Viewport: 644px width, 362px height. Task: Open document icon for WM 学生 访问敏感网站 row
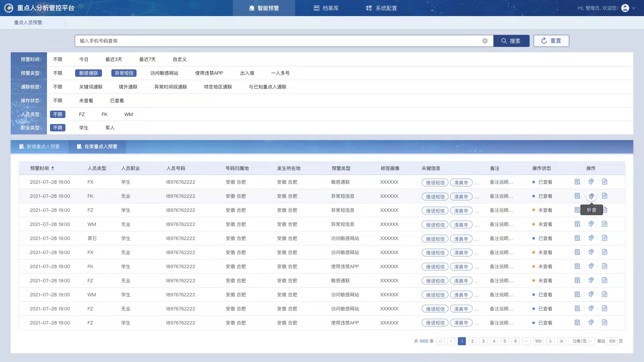[x=604, y=294]
